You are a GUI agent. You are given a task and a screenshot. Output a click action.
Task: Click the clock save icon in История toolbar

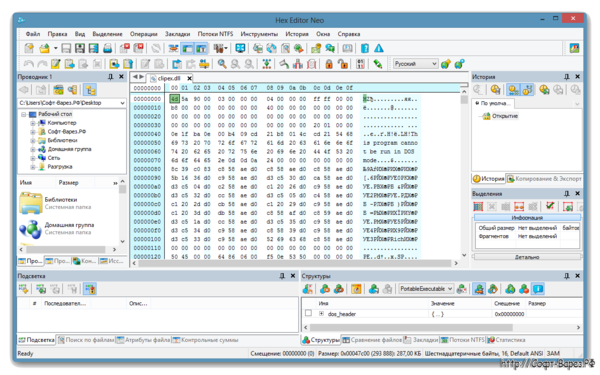pyautogui.click(x=495, y=90)
